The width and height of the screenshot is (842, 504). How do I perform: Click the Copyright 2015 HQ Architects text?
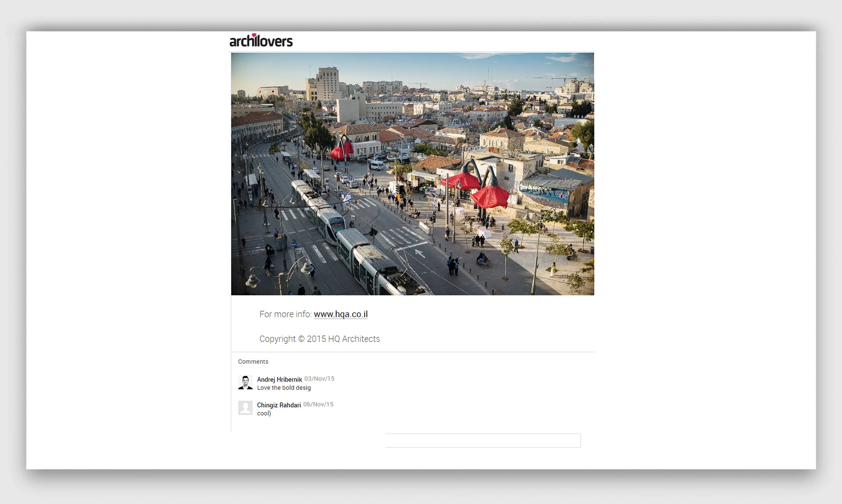click(x=319, y=339)
